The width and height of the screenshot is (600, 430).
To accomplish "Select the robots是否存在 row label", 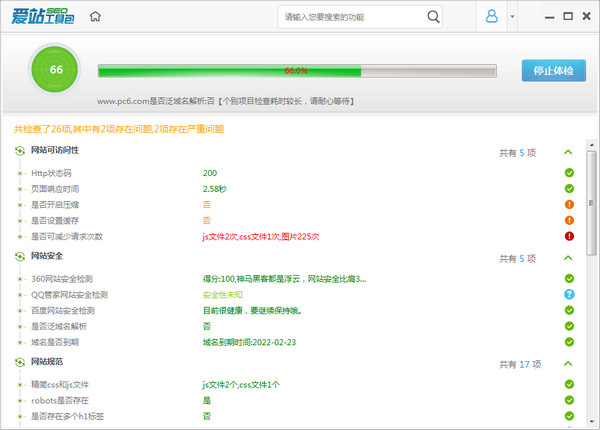I will coord(60,401).
